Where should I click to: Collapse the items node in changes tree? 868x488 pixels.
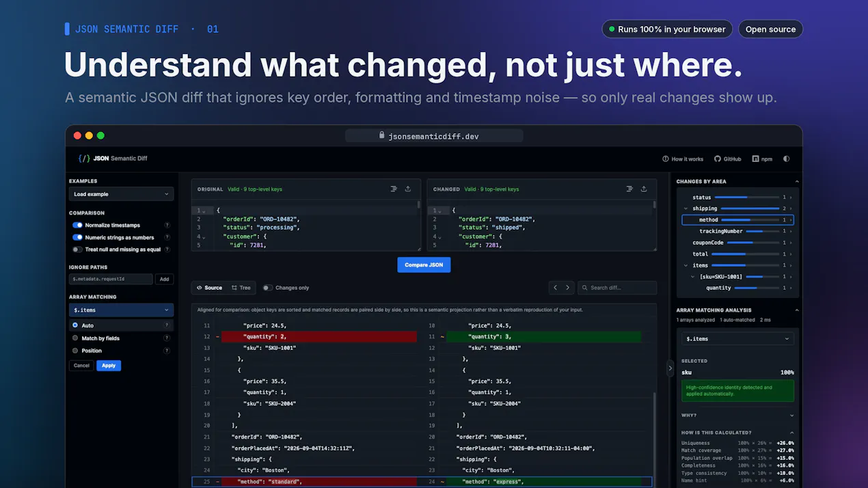click(x=686, y=265)
